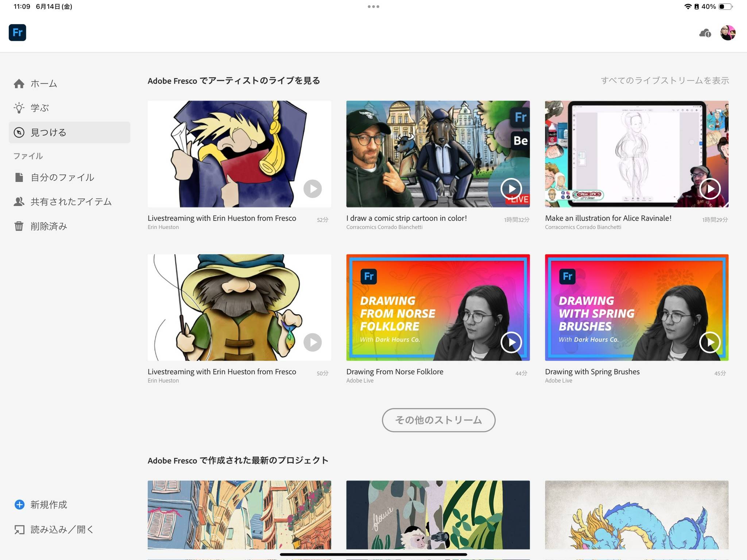Image resolution: width=747 pixels, height=560 pixels.
Task: Tap the 6月14日(金) date in status bar
Action: click(54, 7)
